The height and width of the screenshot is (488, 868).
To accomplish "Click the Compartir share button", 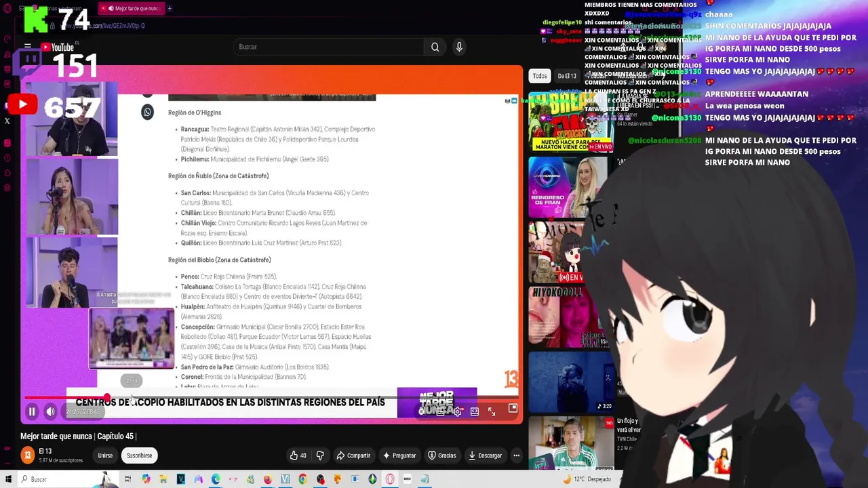I will point(353,455).
